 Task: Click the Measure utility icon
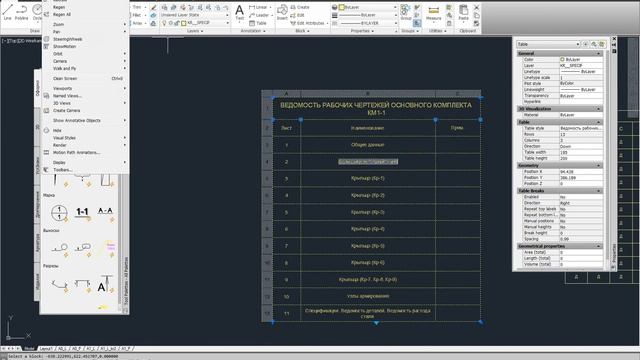pos(433,12)
